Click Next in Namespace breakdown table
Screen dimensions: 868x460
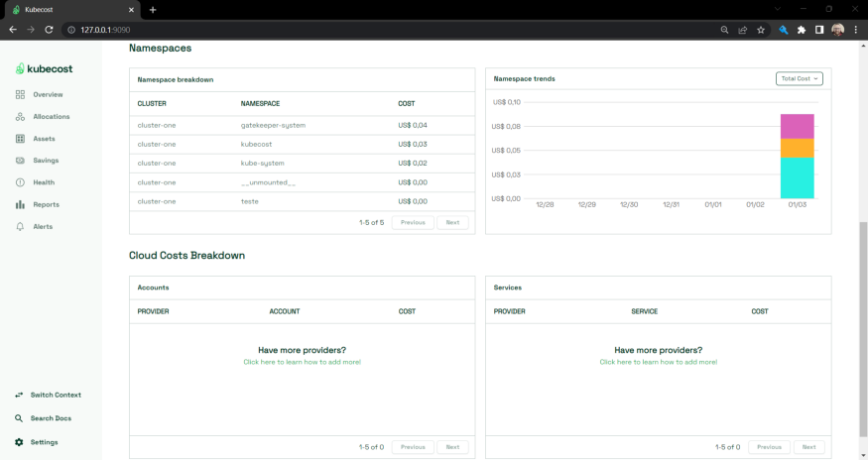452,223
